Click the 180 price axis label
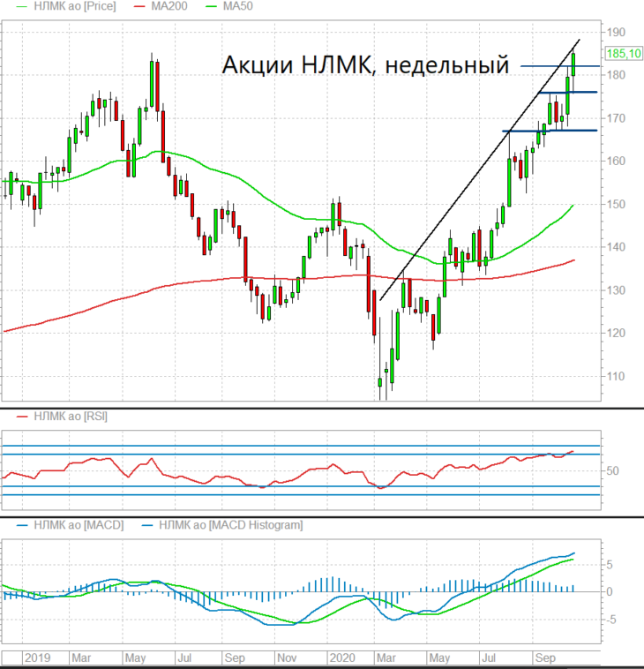Viewport: 644px width, 669px height. pyautogui.click(x=616, y=75)
